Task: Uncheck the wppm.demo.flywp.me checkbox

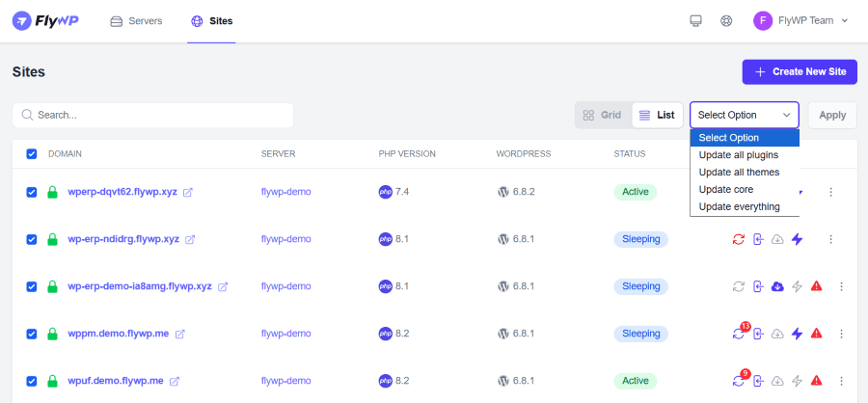Action: 32,334
